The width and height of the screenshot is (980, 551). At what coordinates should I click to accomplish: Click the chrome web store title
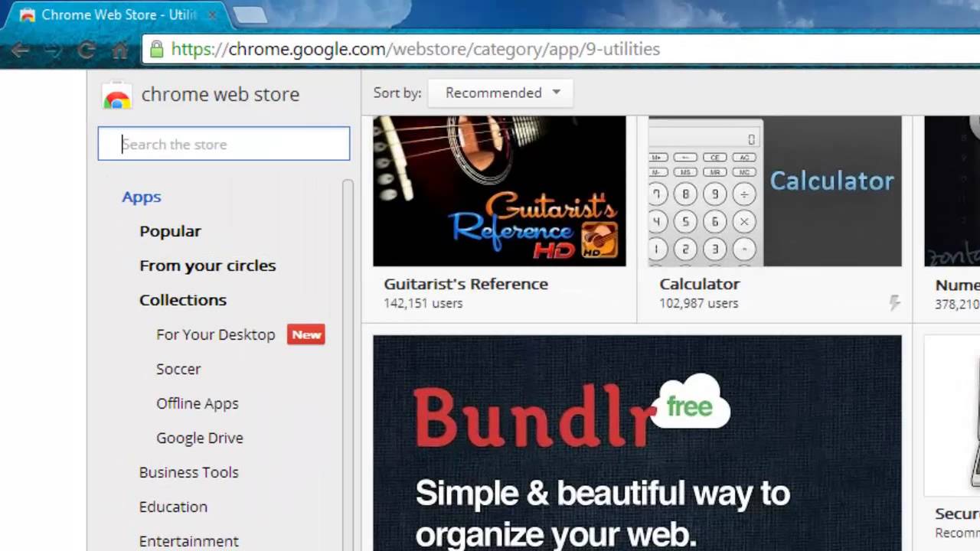[x=220, y=94]
